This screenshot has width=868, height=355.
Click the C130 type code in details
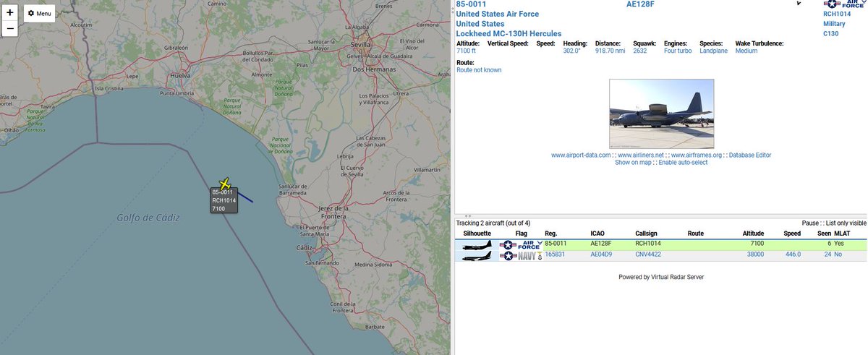tap(832, 33)
